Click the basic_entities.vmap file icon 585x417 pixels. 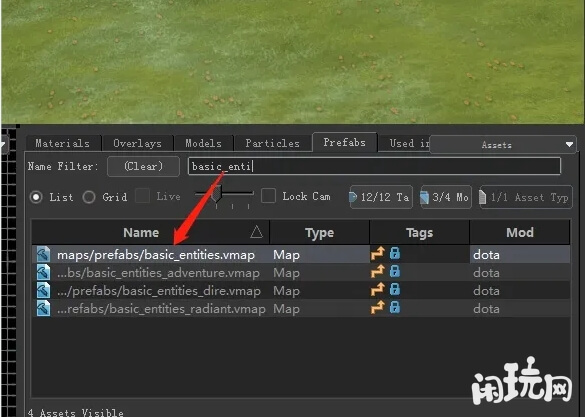coord(43,255)
